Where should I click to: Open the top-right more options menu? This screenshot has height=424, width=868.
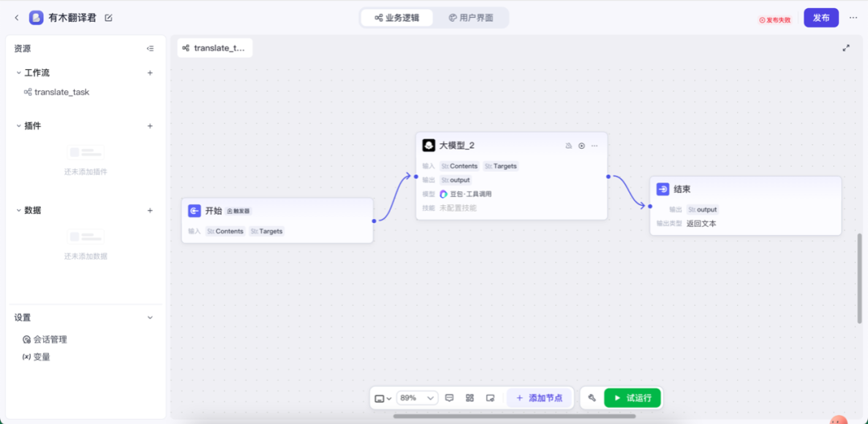coord(853,18)
